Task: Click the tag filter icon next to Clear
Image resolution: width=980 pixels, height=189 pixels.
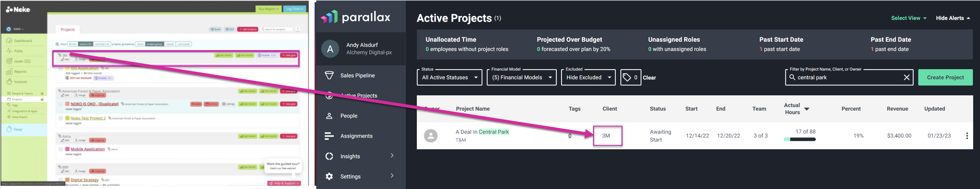Action: point(626,77)
